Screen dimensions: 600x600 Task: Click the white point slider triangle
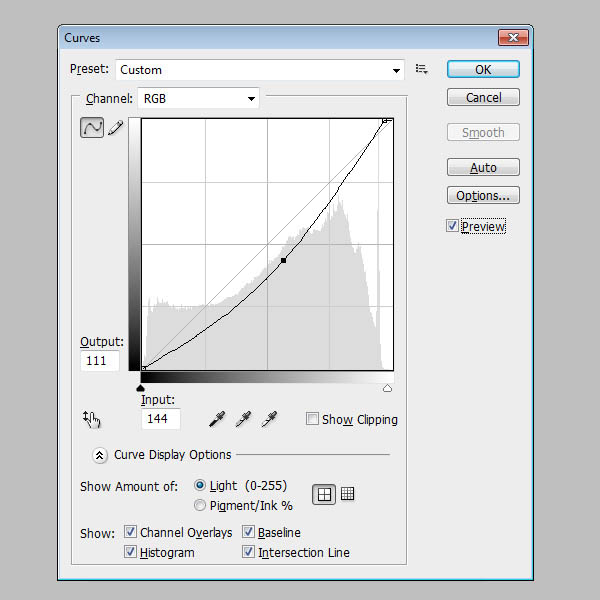pyautogui.click(x=387, y=389)
